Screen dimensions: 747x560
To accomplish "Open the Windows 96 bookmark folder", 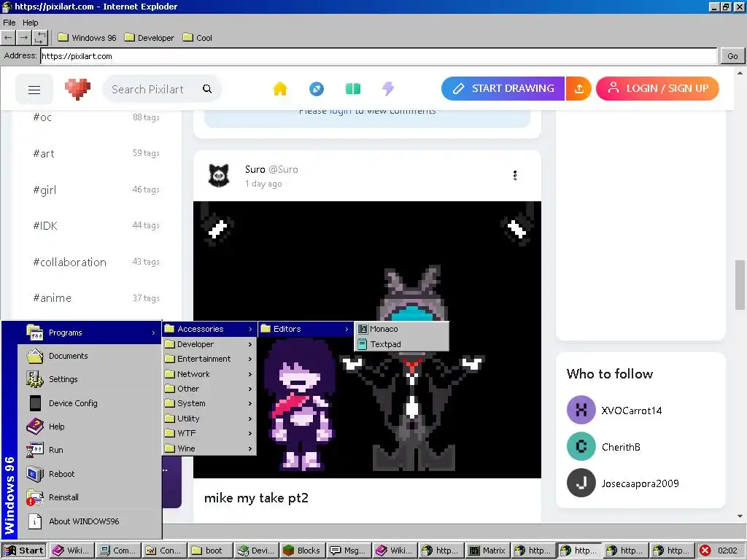I will coord(88,38).
